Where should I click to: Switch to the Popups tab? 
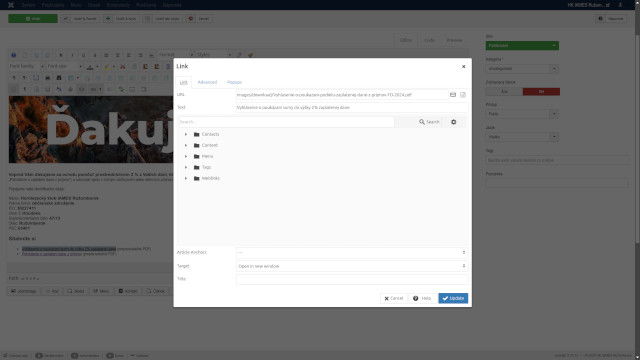point(234,82)
